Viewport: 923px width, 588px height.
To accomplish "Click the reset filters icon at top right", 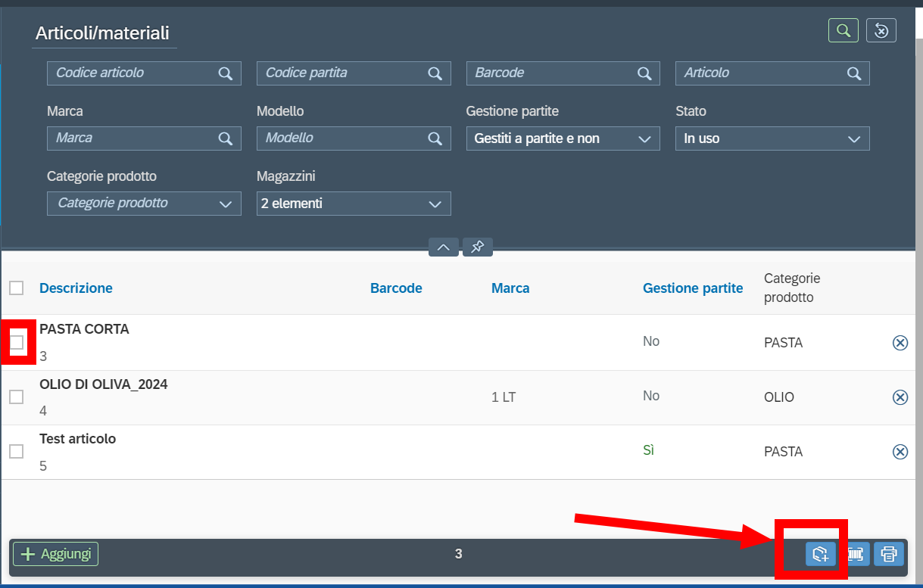I will [x=881, y=30].
